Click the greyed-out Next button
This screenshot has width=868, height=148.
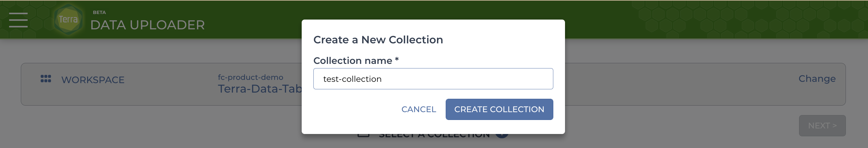(822, 126)
